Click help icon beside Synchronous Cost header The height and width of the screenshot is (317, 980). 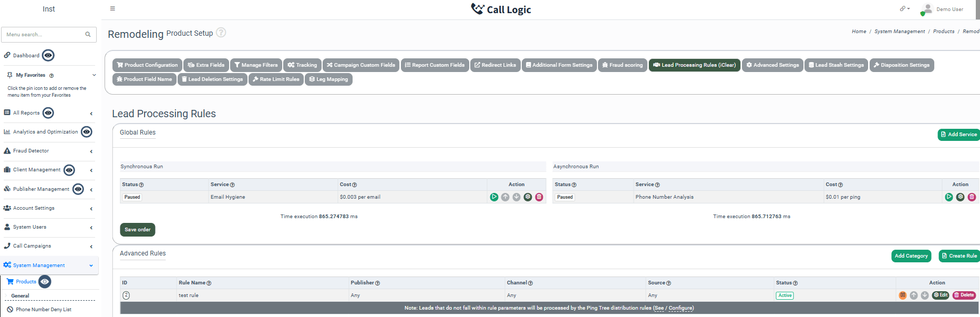354,185
